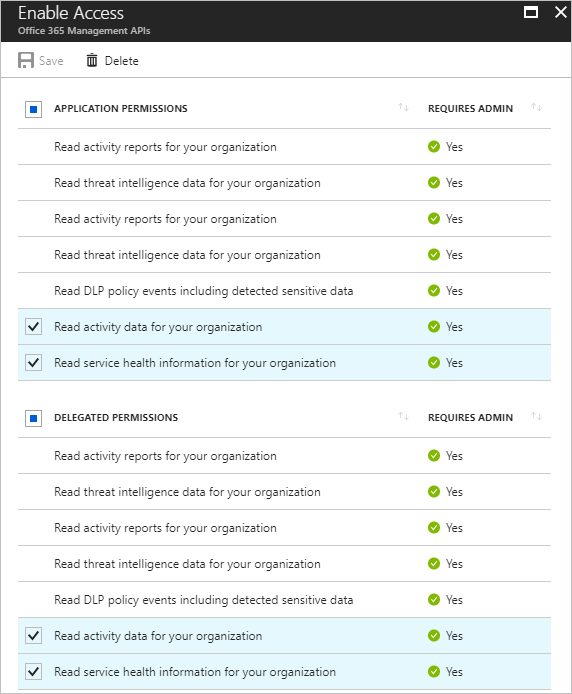Select delegated Read DLP policy events row

click(284, 600)
